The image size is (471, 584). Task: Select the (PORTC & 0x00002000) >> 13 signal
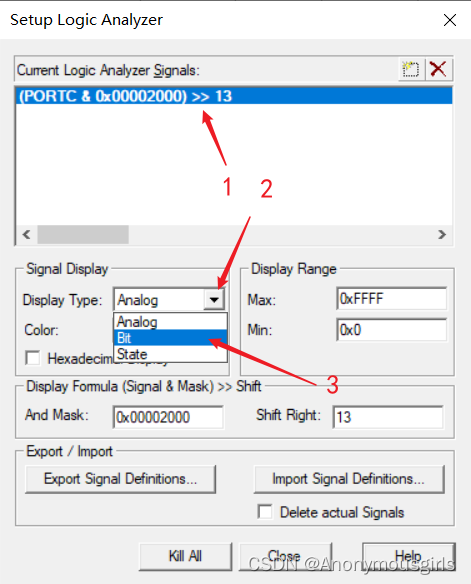234,96
